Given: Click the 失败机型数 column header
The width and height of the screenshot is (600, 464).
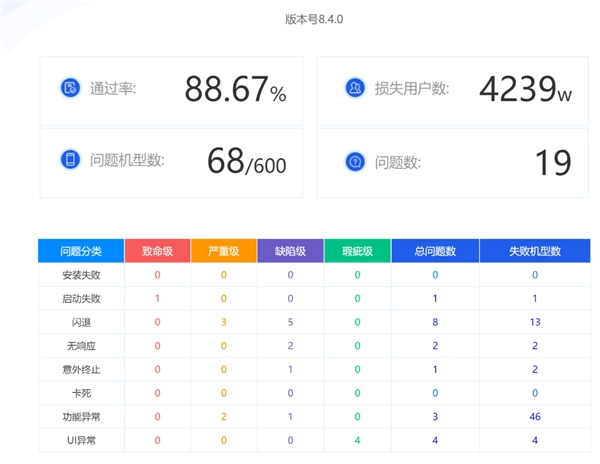Looking at the screenshot, I should point(535,251).
